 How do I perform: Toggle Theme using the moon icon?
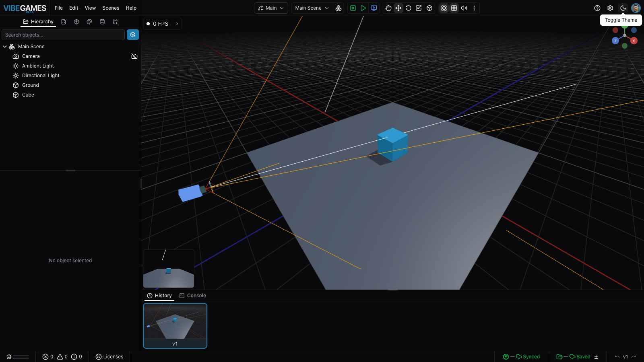point(623,8)
